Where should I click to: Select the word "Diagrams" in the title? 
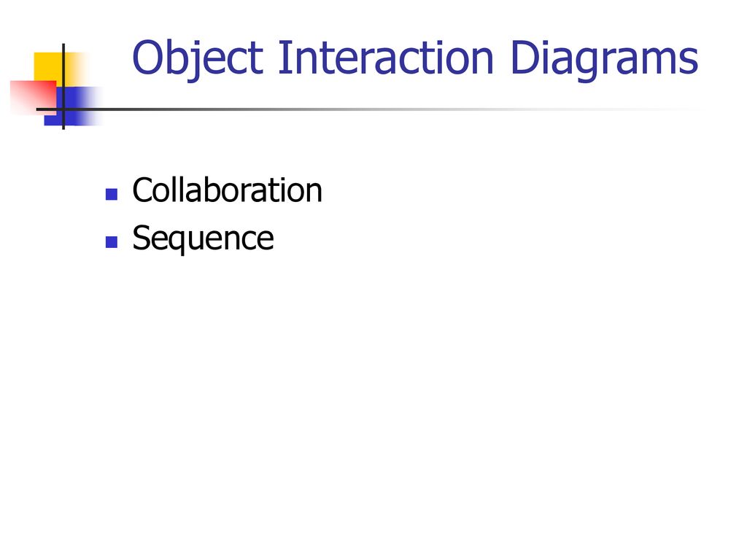(x=604, y=60)
